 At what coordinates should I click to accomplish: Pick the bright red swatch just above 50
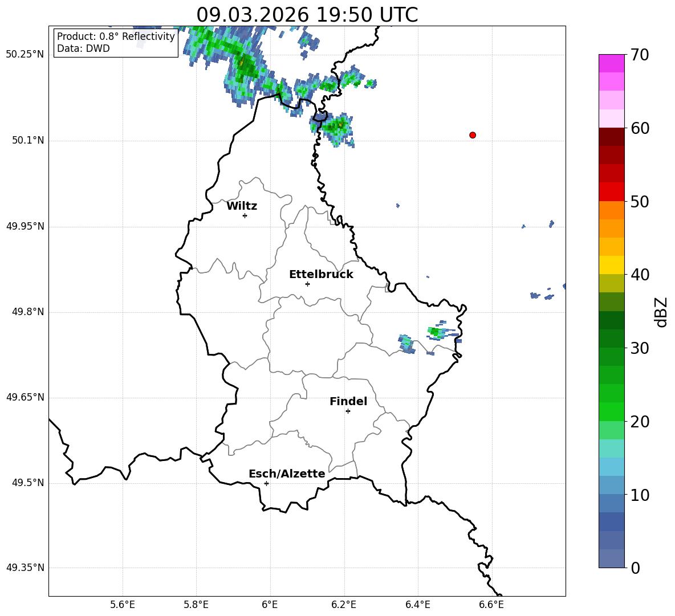pyautogui.click(x=612, y=191)
